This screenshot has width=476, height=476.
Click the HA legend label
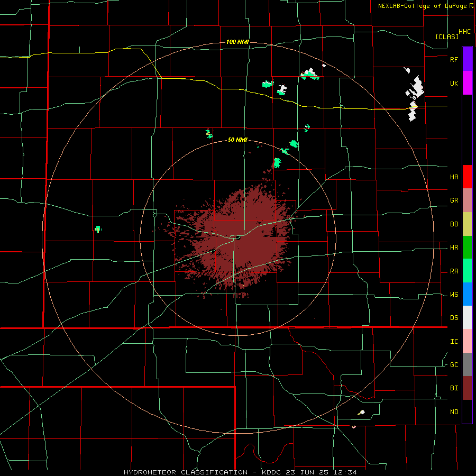[454, 177]
